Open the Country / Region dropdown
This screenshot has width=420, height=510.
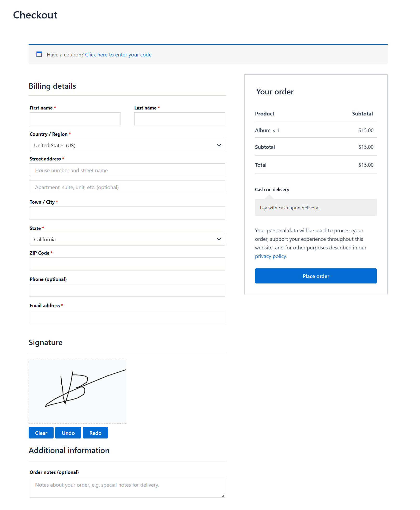[127, 145]
